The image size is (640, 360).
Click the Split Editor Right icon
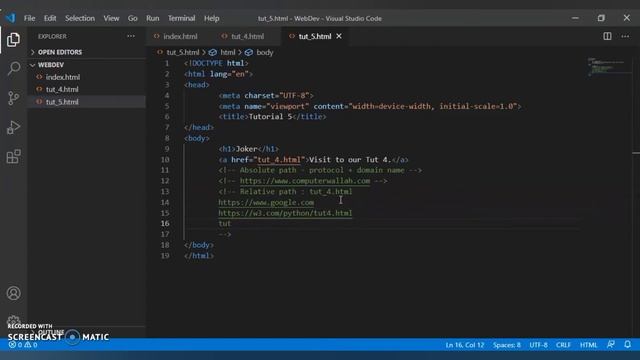(x=607, y=36)
